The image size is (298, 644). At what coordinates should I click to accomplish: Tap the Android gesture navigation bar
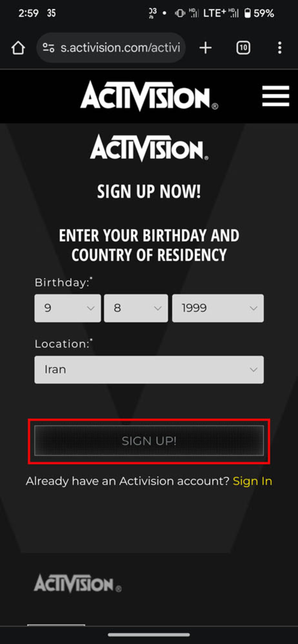(149, 635)
